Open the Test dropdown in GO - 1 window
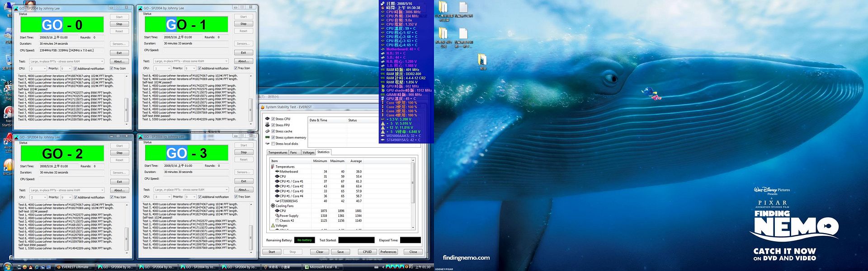868x271 pixels. point(191,61)
